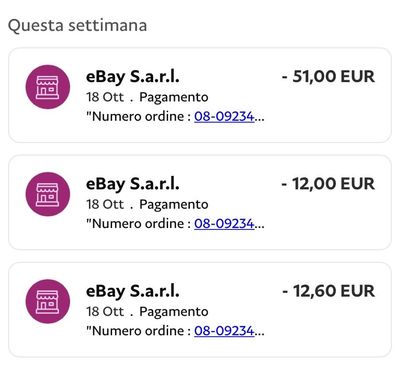Screen dimensions: 400x386
Task: Click the - 51,00 EUR amount
Action: [328, 76]
